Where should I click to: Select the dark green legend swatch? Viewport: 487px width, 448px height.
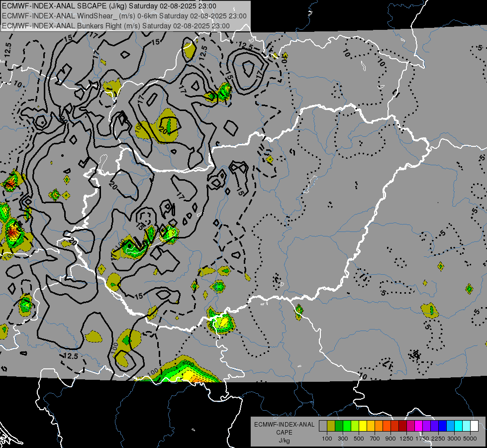[x=339, y=426]
